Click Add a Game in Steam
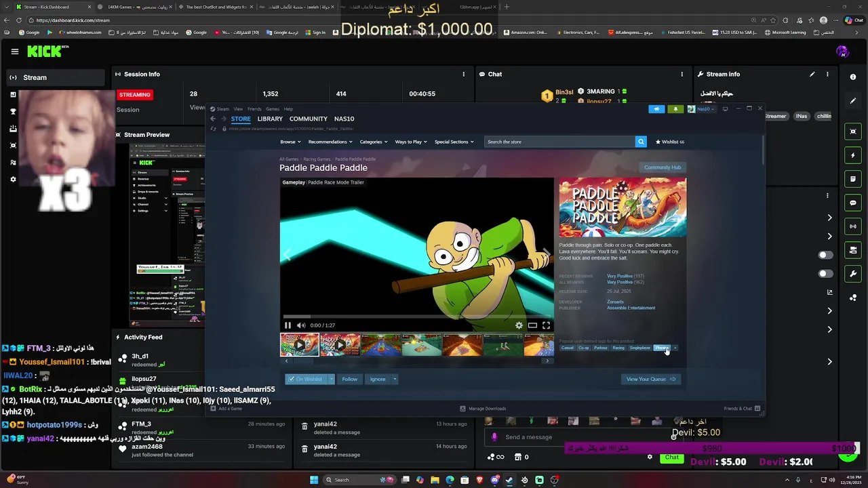The height and width of the screenshot is (488, 868). click(x=226, y=409)
